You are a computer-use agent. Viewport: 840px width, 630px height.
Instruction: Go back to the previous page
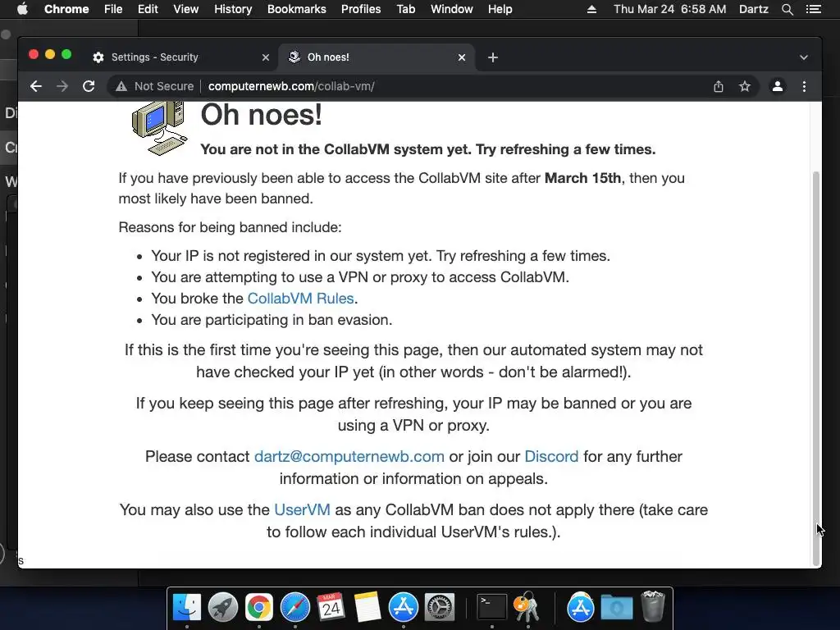(36, 86)
